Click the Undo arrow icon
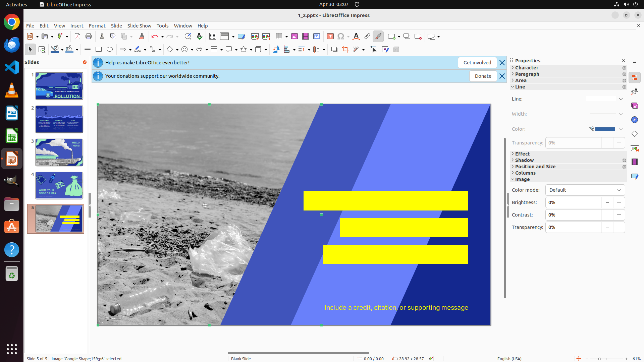 coord(155,37)
